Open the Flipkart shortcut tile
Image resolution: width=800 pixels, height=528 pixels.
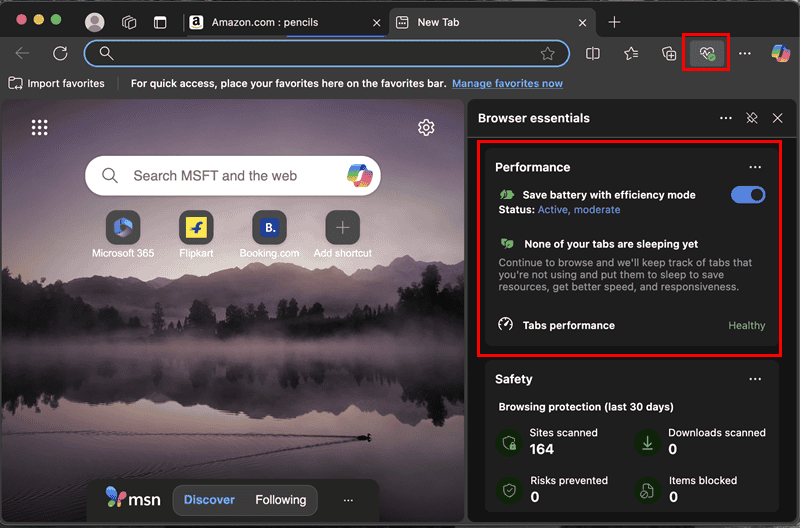(196, 228)
